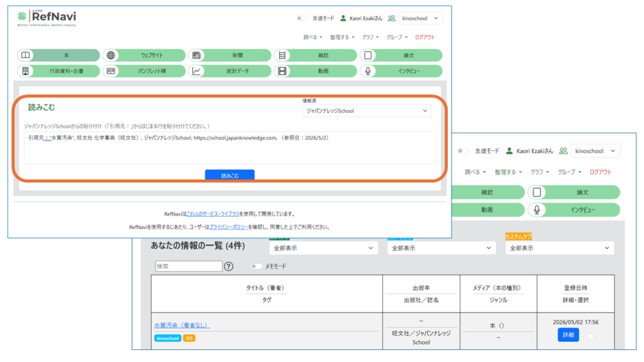Screen dimensions: 644x362
Task: Click ログアウト in back window
Action: coord(601,172)
